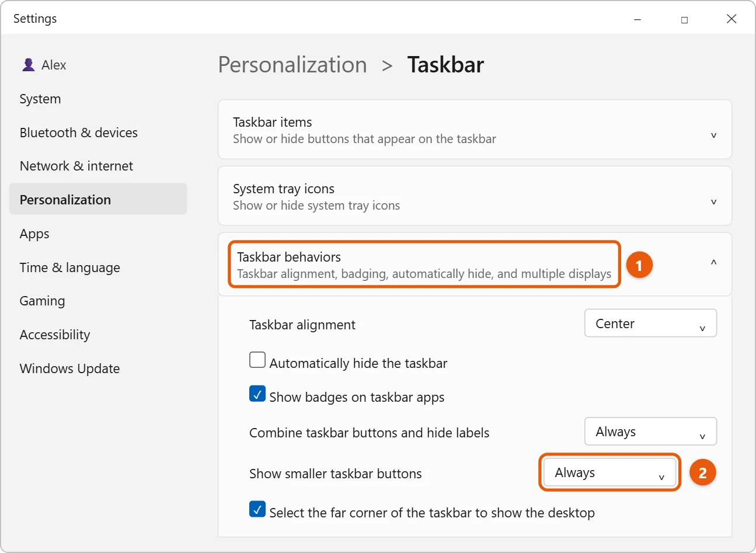The image size is (756, 553).
Task: Close the Settings window
Action: tap(731, 19)
